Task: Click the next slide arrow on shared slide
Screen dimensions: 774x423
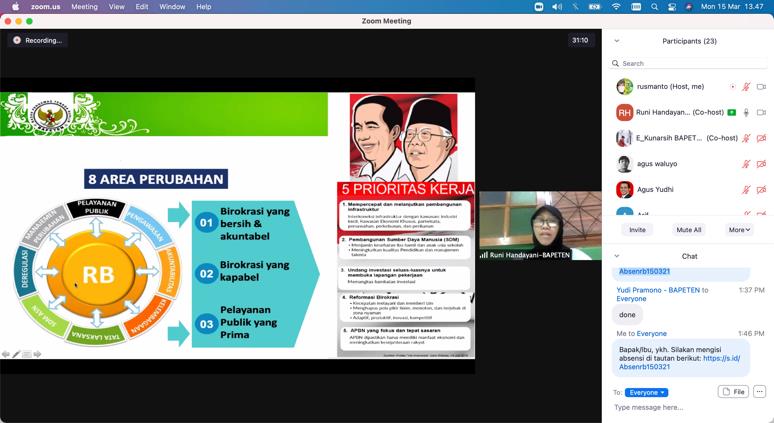Action: (x=37, y=354)
